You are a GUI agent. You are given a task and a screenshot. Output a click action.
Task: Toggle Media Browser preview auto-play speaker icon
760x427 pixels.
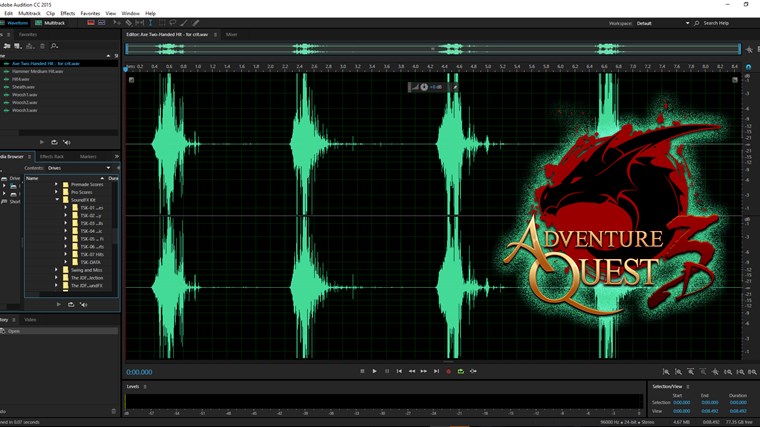pos(83,304)
